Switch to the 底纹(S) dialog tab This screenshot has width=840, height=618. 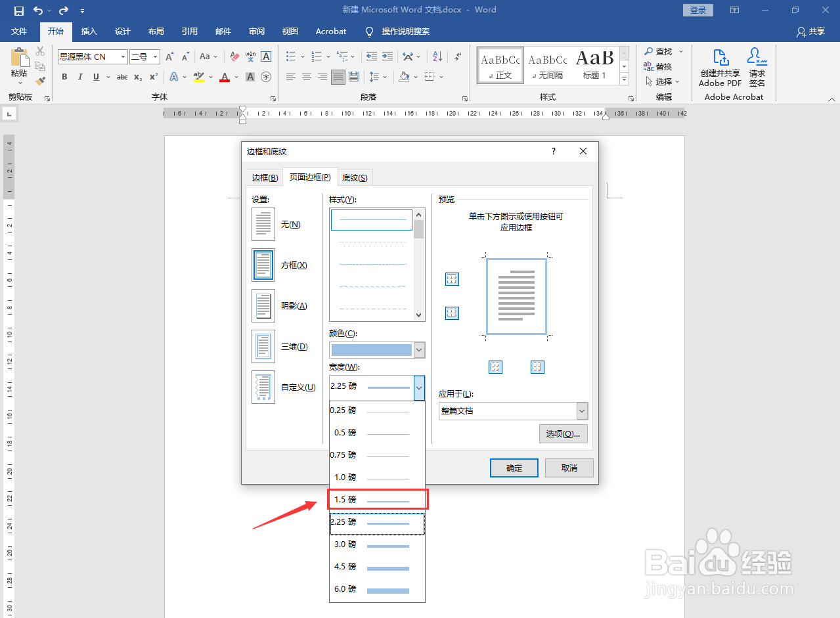355,177
